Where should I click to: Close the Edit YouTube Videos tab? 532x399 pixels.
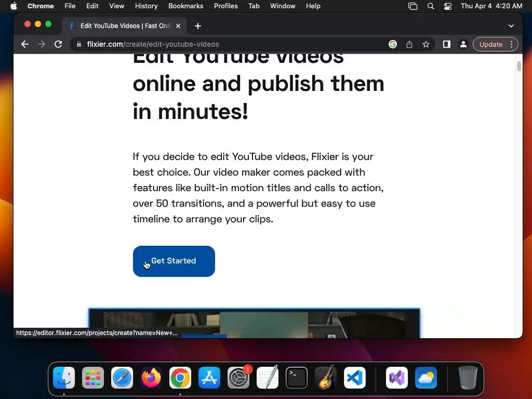pyautogui.click(x=178, y=26)
